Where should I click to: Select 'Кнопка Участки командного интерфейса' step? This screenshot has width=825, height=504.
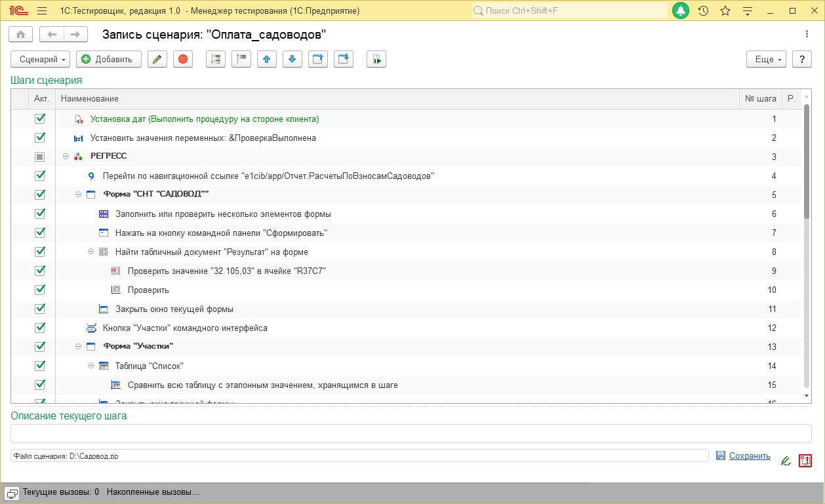pyautogui.click(x=185, y=328)
